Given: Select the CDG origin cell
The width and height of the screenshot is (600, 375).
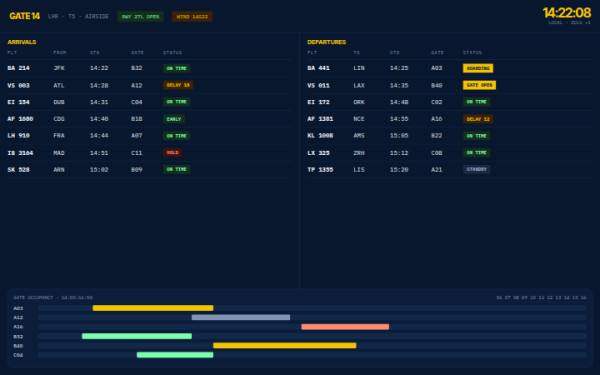Looking at the screenshot, I should [59, 119].
